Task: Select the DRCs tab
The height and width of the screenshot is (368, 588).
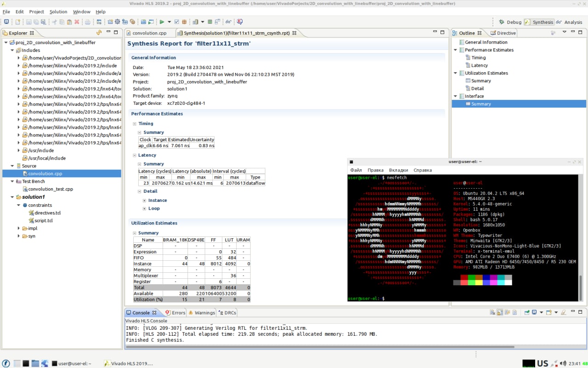Action: coord(227,313)
